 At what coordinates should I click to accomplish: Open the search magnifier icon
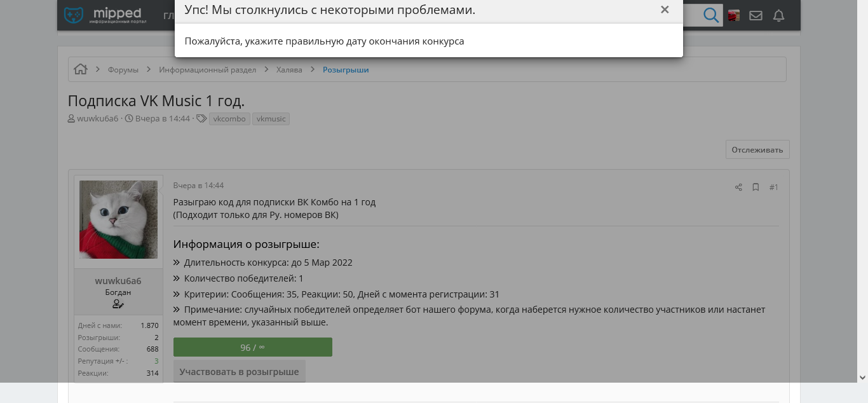[x=711, y=15]
